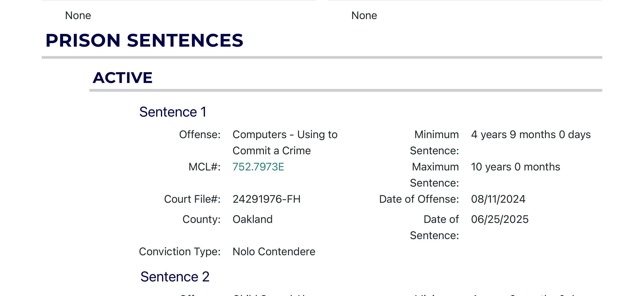Click the left "None" text

click(x=78, y=15)
